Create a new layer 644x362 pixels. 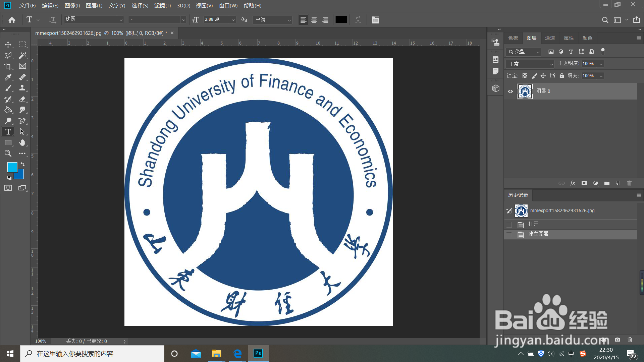click(618, 183)
